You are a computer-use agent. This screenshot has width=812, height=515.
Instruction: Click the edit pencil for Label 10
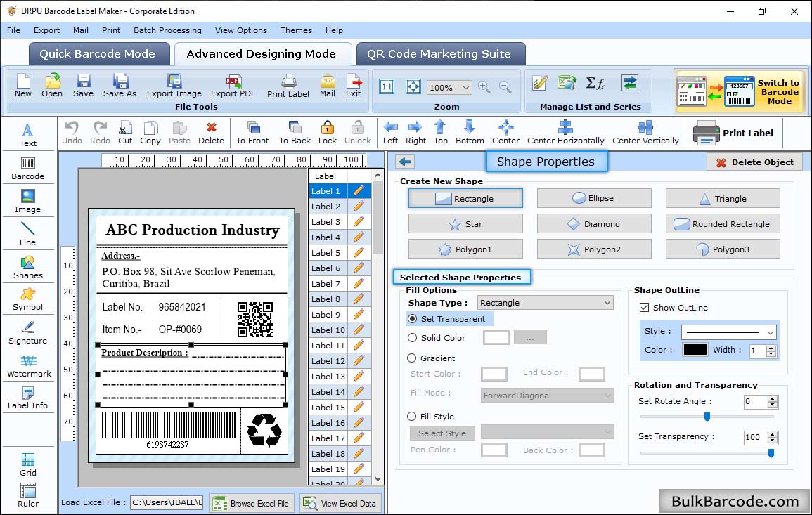(359, 330)
